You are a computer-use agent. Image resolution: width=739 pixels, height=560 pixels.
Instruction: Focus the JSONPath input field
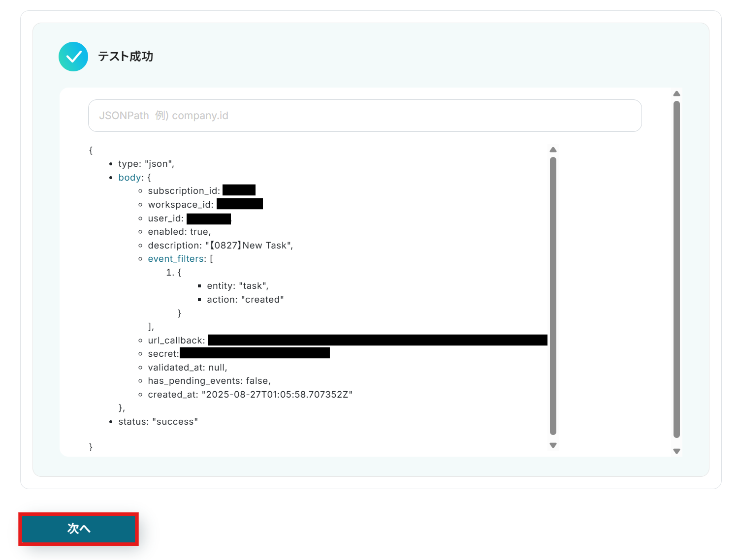point(365,116)
